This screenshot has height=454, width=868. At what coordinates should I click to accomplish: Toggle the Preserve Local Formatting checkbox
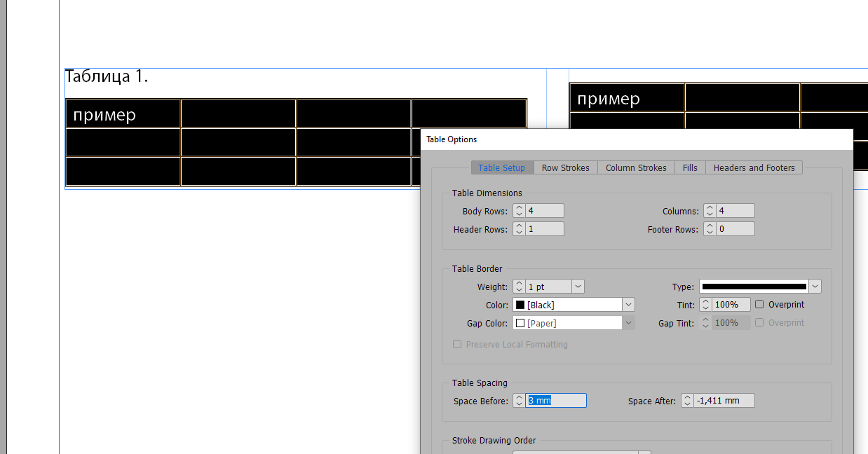tap(457, 345)
